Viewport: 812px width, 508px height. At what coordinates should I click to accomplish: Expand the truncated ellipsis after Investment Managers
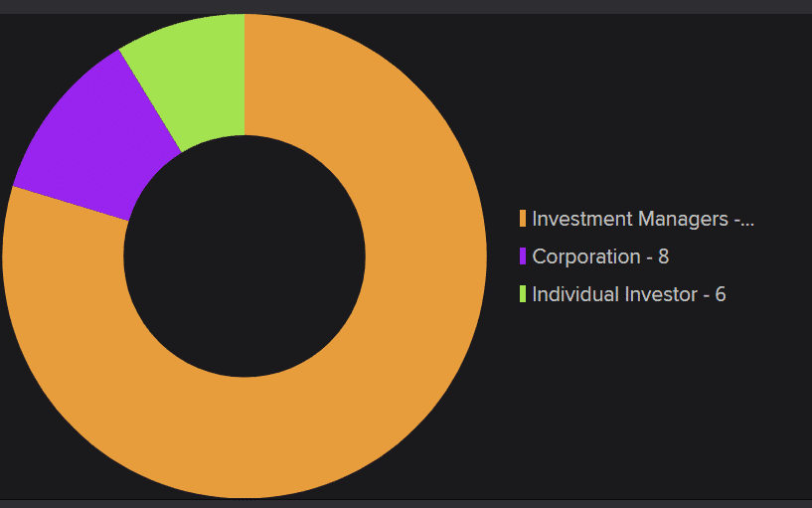click(745, 220)
